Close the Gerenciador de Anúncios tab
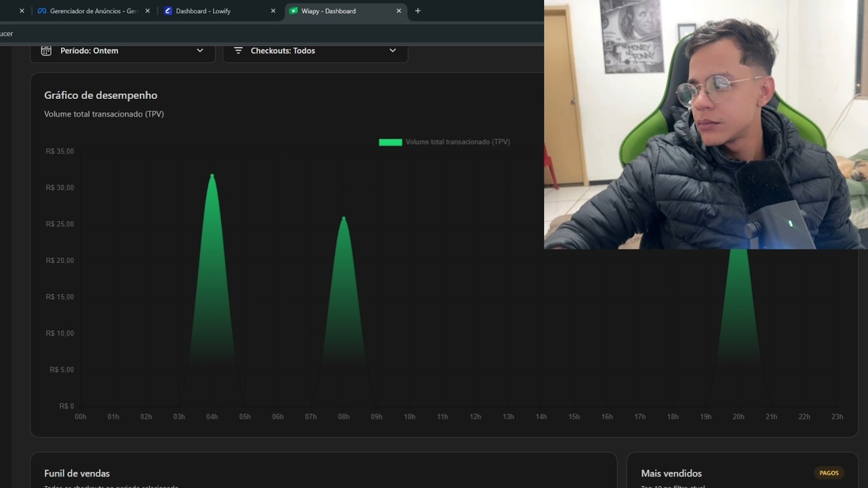The image size is (868, 488). tap(147, 11)
